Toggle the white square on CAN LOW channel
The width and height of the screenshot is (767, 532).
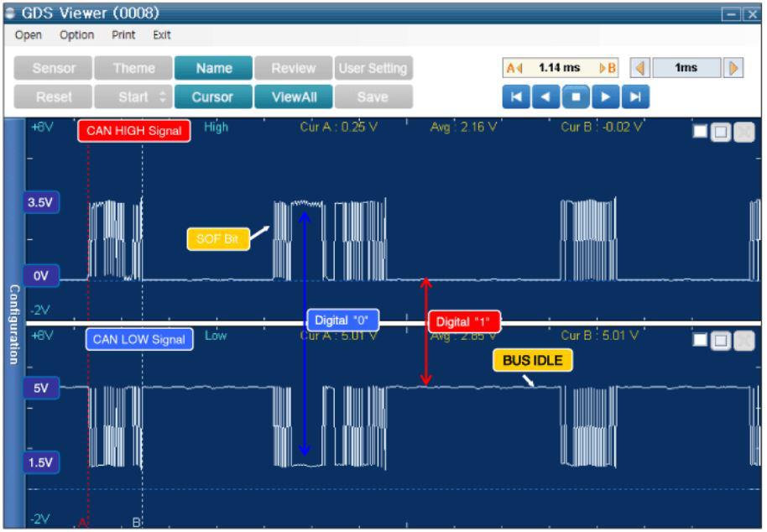point(700,340)
